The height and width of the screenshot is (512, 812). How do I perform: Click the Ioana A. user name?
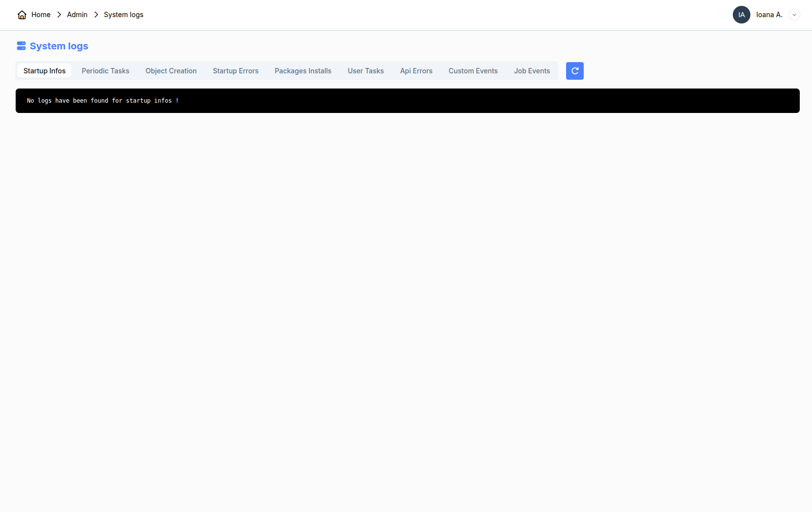[769, 15]
